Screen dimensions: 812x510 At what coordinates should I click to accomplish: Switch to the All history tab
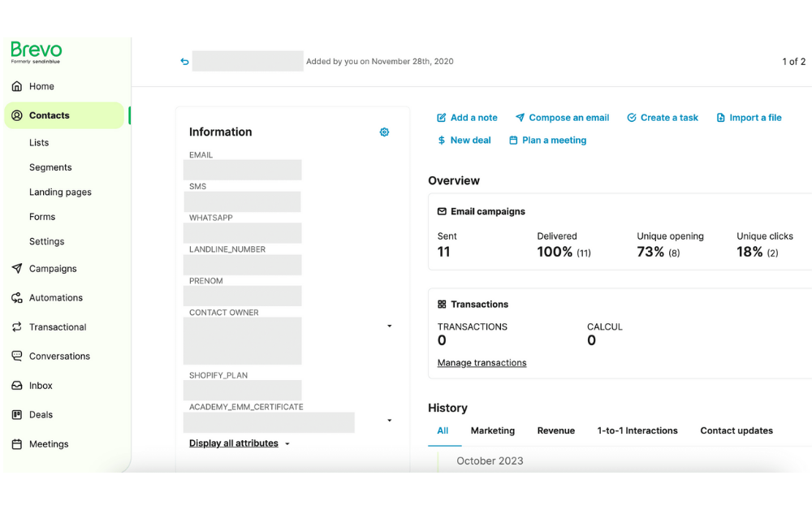(x=443, y=430)
